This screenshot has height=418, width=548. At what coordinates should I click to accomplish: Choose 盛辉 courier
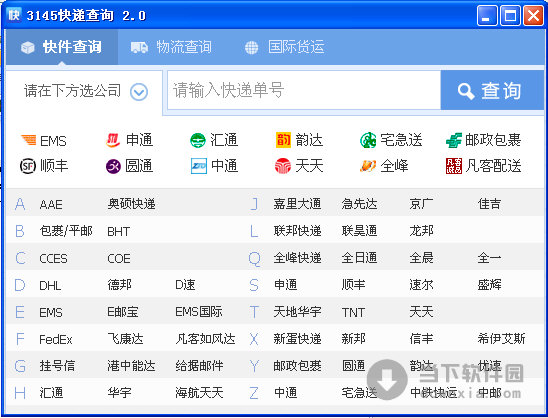pos(489,285)
